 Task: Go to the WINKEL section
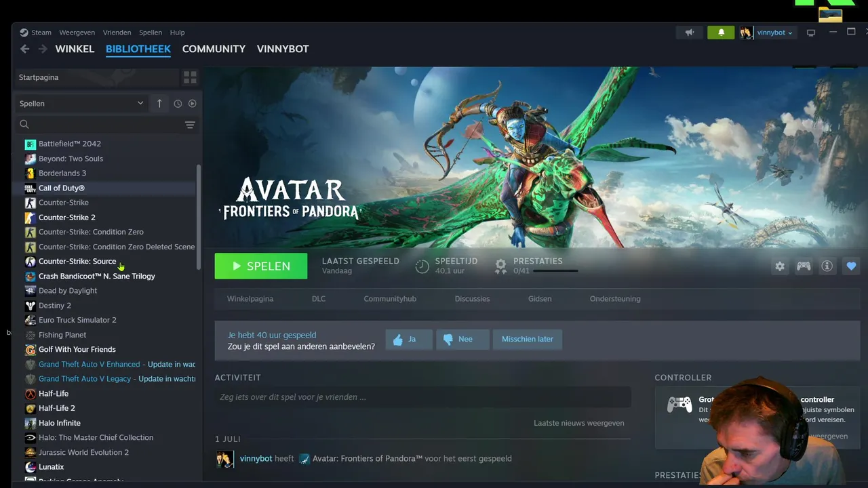(x=75, y=49)
